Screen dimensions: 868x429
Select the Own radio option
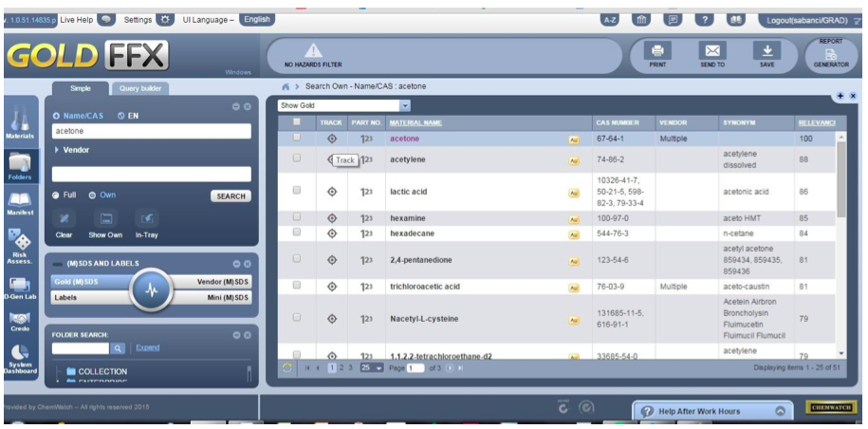pyautogui.click(x=92, y=196)
